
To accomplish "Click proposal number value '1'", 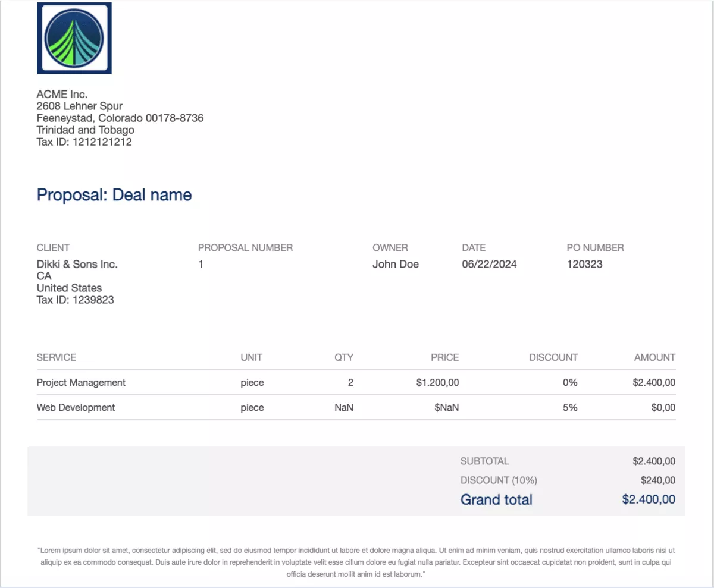I will click(201, 264).
